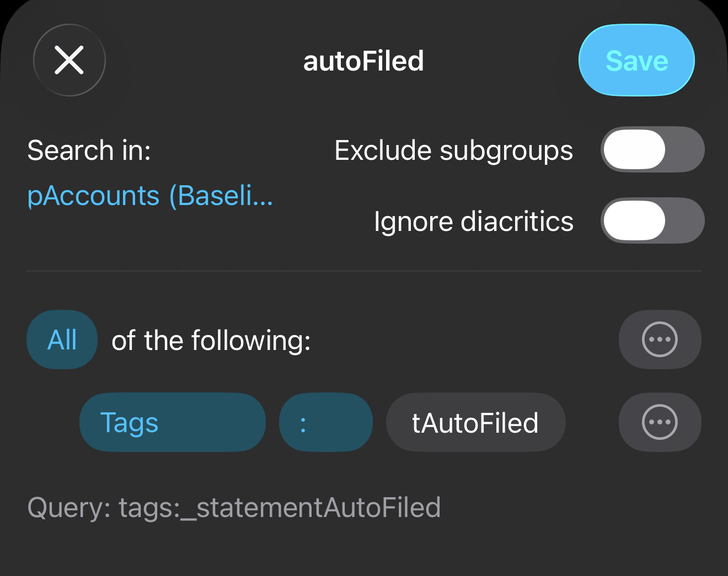This screenshot has height=576, width=728.
Task: Tap the tags:_statementAutoFiled query string
Action: point(280,508)
